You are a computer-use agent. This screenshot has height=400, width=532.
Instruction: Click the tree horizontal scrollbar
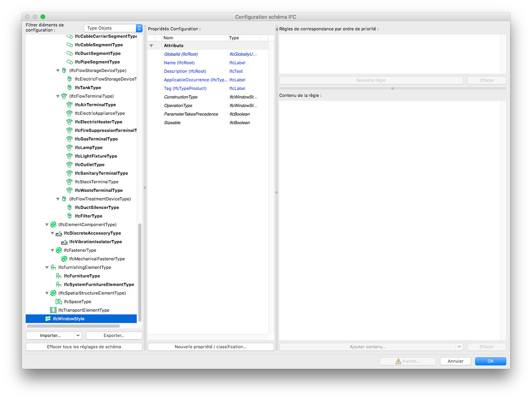pos(73,326)
